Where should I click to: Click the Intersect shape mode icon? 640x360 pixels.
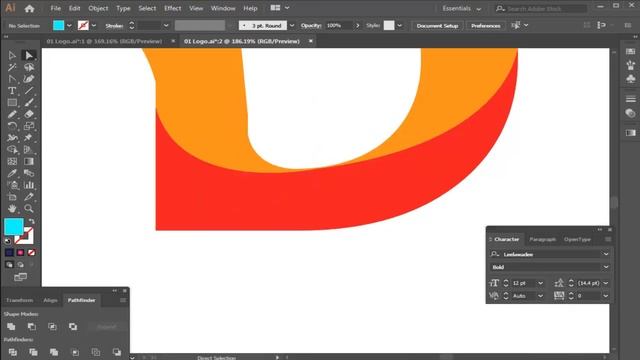pyautogui.click(x=52, y=327)
